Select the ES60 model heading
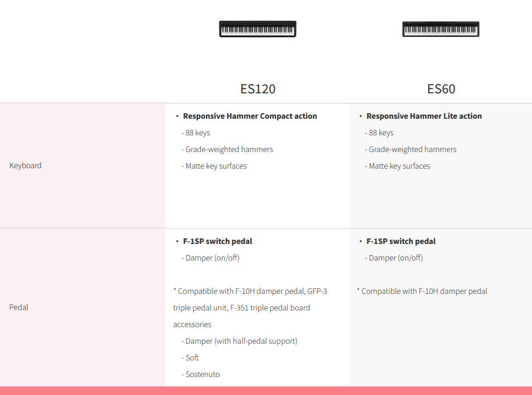The height and width of the screenshot is (395, 532). pos(441,89)
